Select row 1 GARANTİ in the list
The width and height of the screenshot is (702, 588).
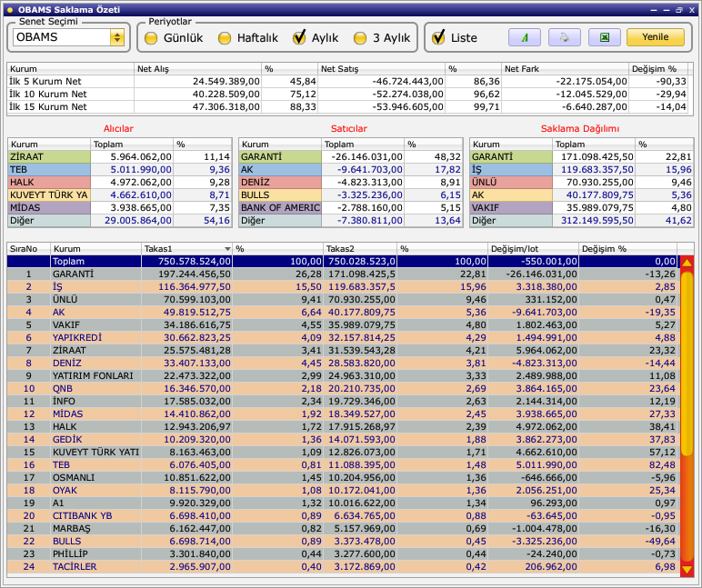pyautogui.click(x=343, y=274)
